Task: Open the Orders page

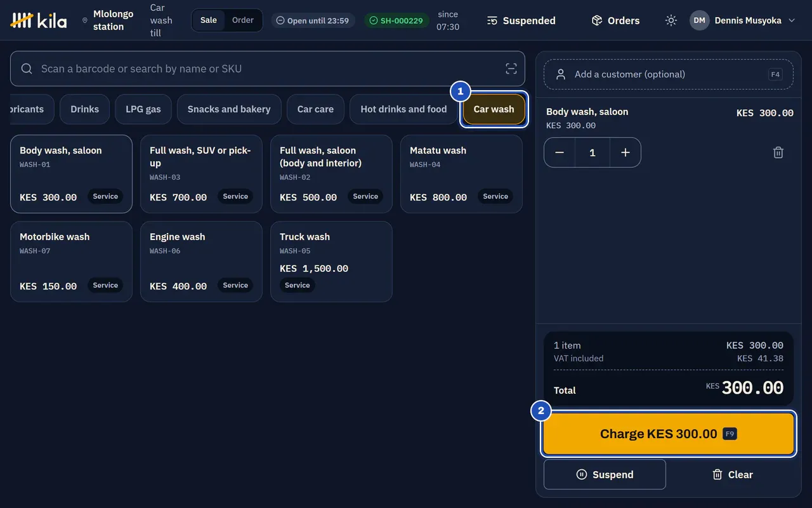Action: [615, 20]
